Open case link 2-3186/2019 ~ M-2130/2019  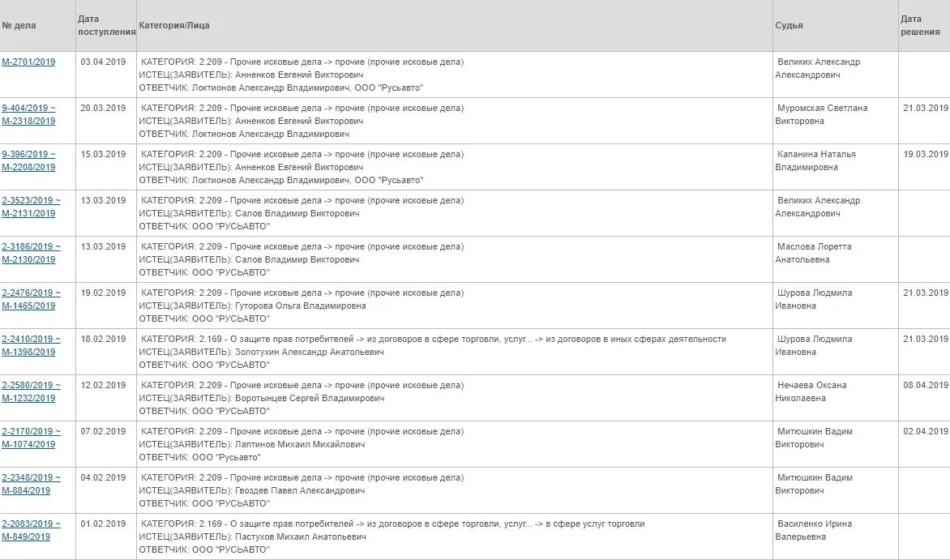coord(31,253)
